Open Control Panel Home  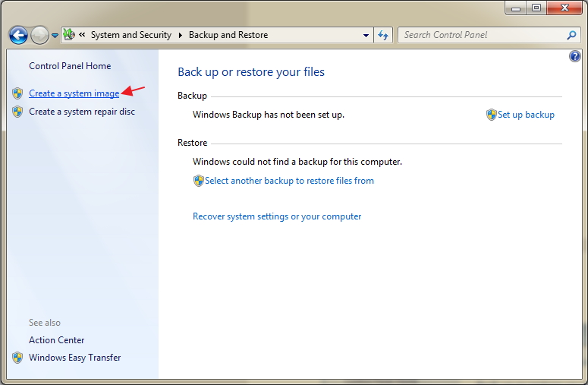tap(70, 66)
